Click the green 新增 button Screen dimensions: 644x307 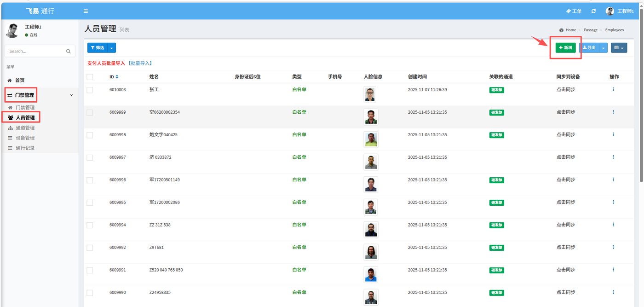pos(565,47)
